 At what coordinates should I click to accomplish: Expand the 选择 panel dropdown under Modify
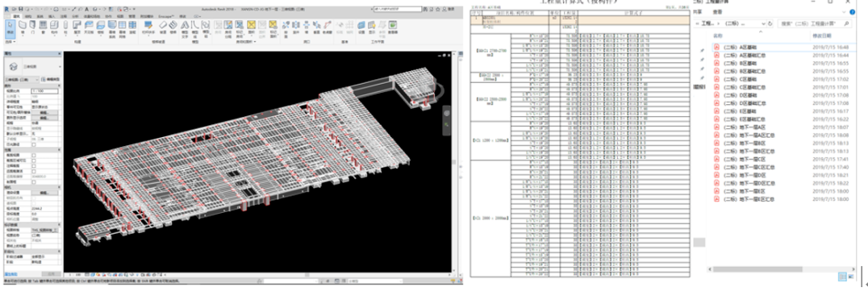pyautogui.click(x=10, y=41)
